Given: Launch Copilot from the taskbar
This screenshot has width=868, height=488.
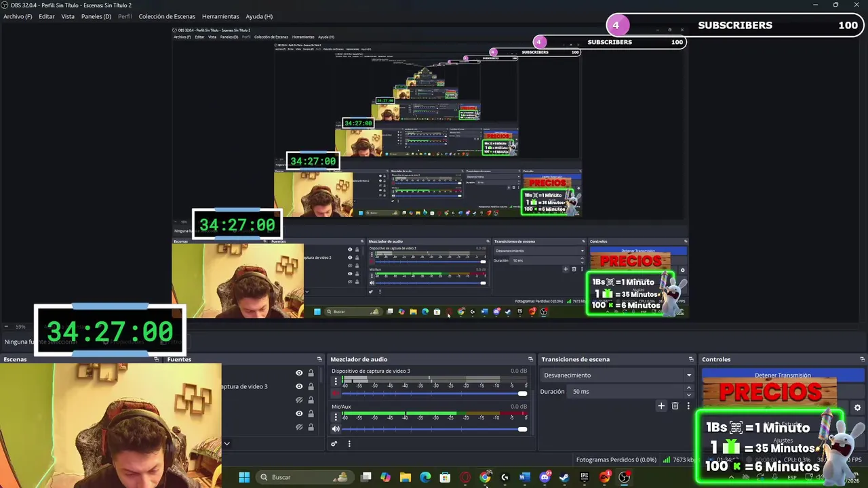Looking at the screenshot, I should click(x=386, y=477).
